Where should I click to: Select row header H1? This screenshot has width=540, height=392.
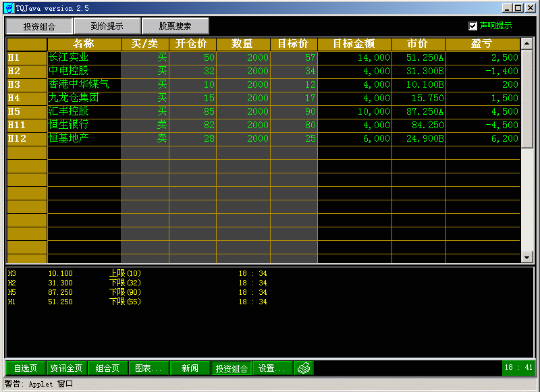click(x=27, y=57)
